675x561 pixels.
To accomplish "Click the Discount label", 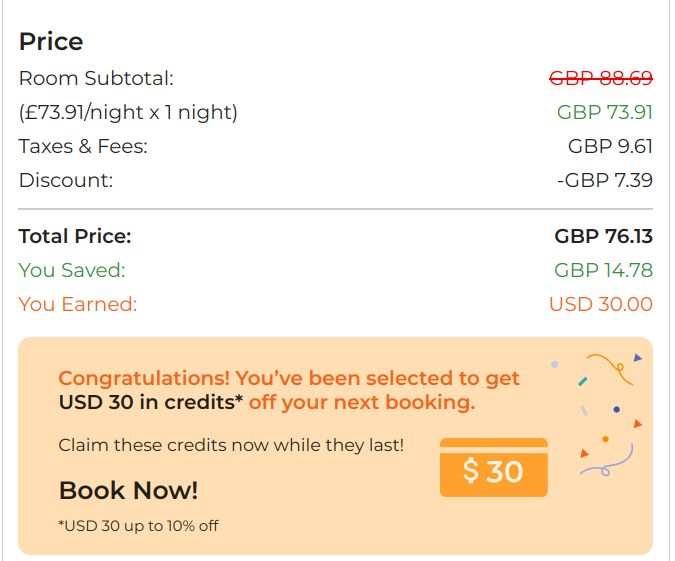I will [66, 180].
